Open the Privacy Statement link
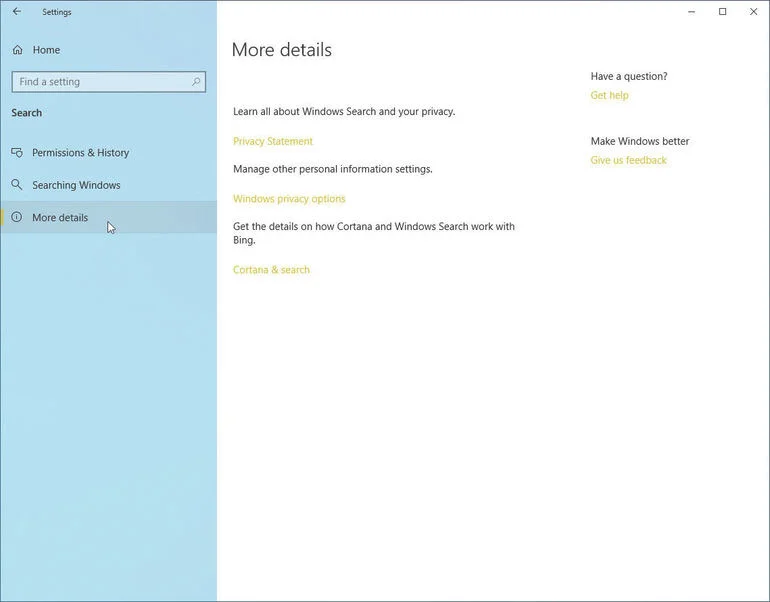770x602 pixels. 273,141
